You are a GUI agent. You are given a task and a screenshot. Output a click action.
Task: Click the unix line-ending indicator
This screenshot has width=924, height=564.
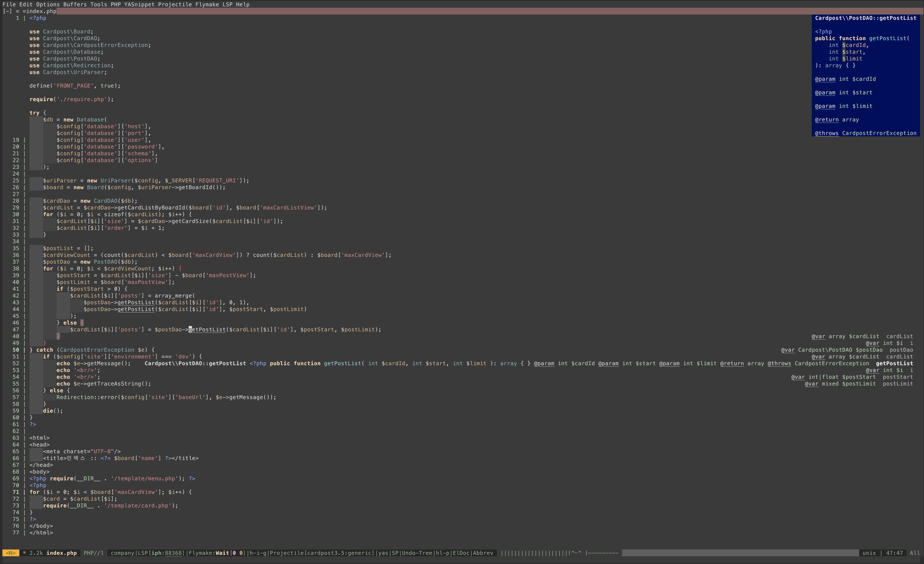[x=869, y=553]
